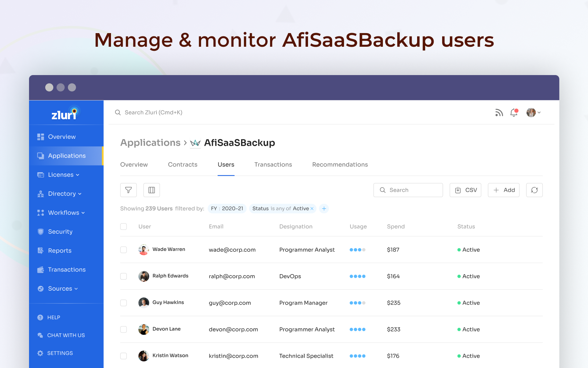
Task: Open the filter funnel button
Action: (x=128, y=190)
